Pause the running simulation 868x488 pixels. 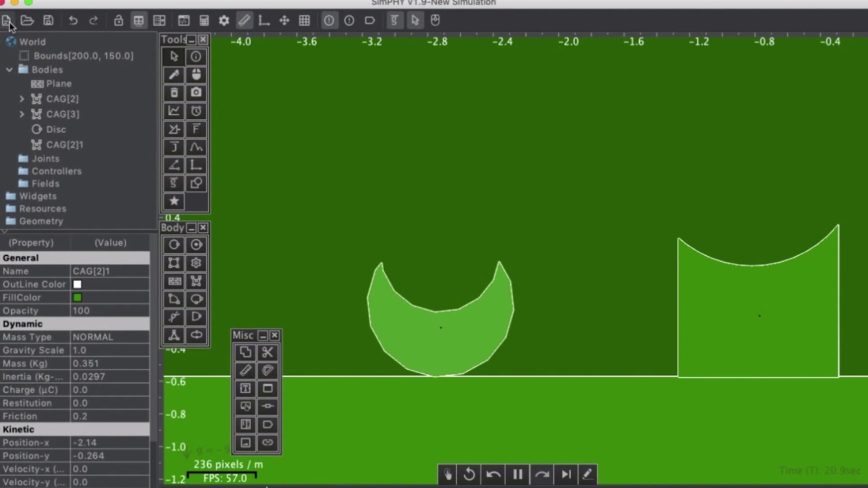(x=517, y=474)
